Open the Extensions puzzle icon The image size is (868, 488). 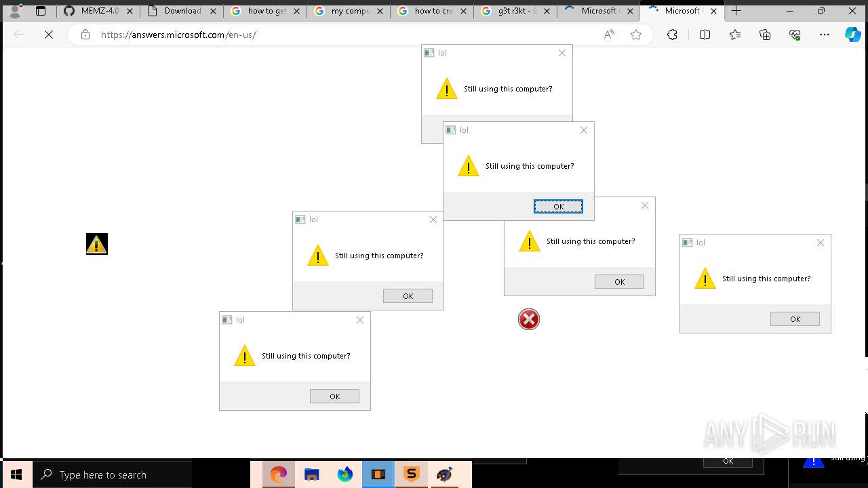tap(672, 35)
